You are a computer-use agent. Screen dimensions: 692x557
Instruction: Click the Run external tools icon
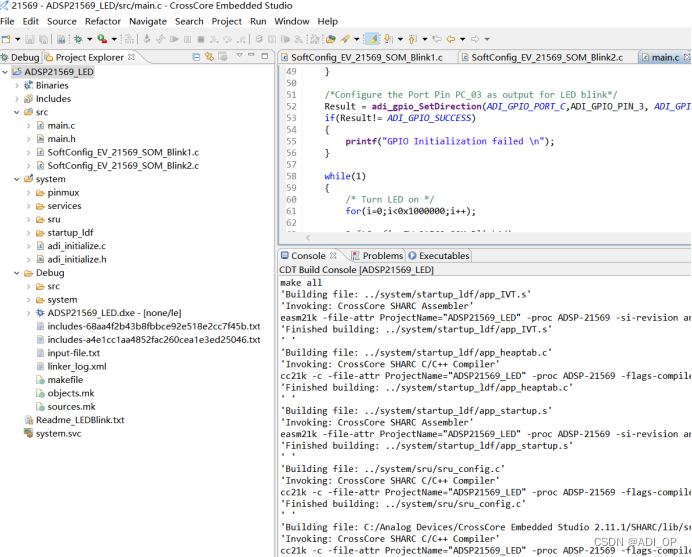102,39
